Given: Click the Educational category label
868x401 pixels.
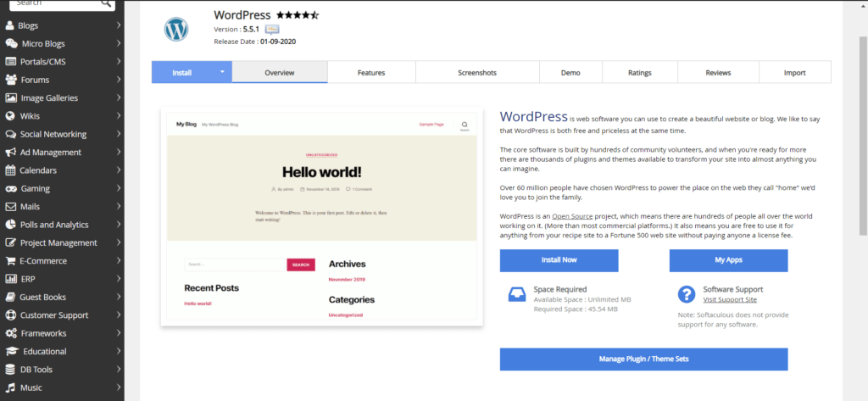Looking at the screenshot, I should [45, 351].
